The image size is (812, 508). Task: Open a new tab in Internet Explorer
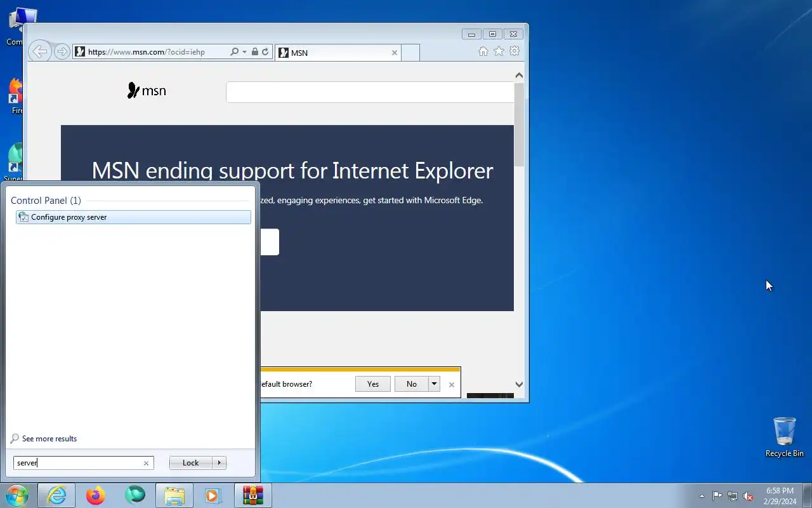point(410,53)
